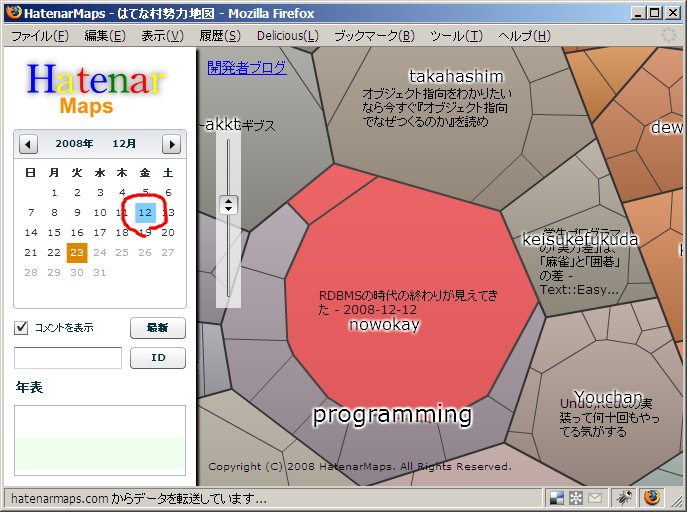687x512 pixels.
Task: Click the keisukefukuda region label
Action: point(580,240)
